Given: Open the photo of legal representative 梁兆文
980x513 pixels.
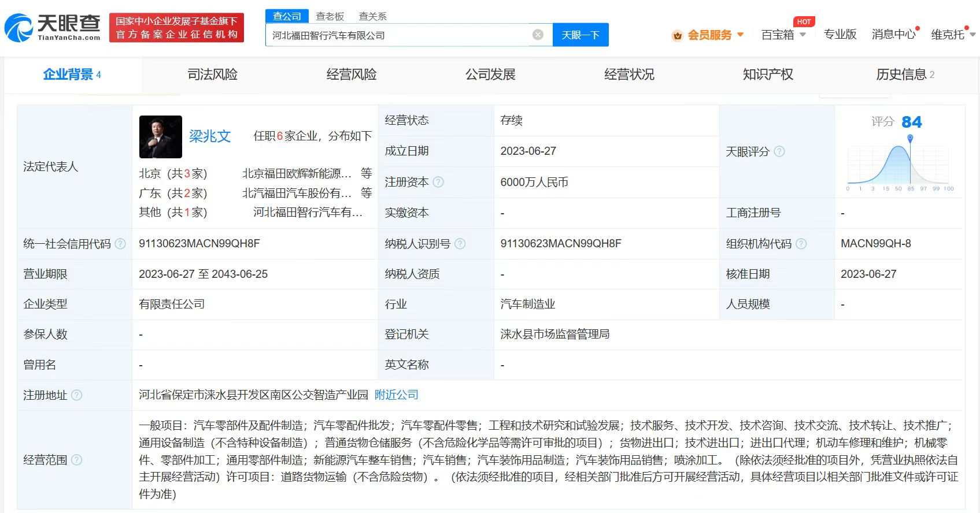Looking at the screenshot, I should 161,137.
